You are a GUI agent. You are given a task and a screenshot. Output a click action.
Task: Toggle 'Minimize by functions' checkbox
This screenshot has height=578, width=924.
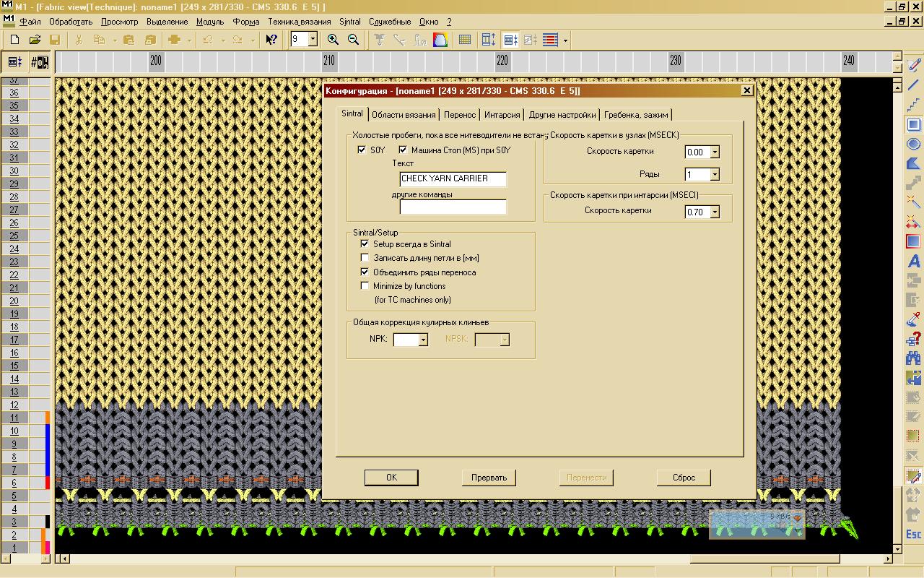click(365, 286)
